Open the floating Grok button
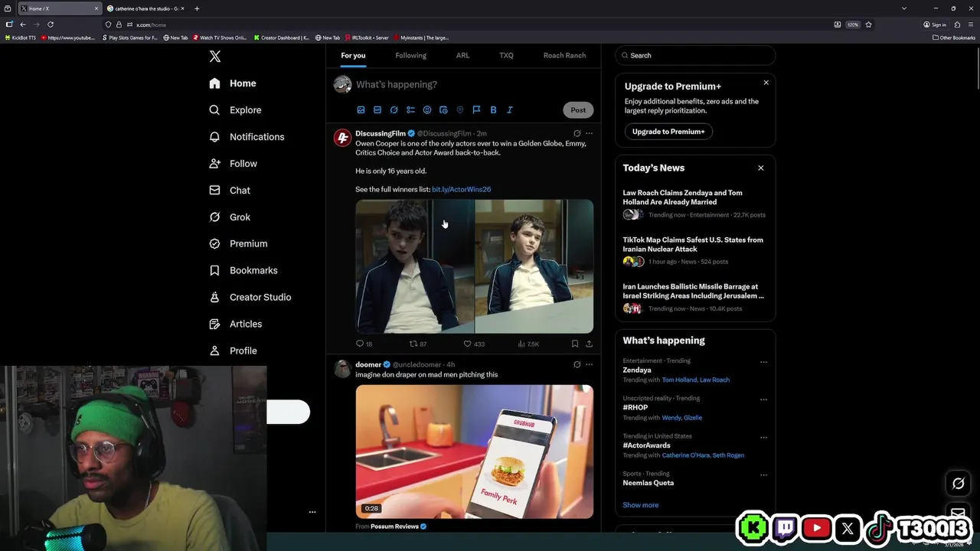Image resolution: width=980 pixels, height=551 pixels. (958, 483)
